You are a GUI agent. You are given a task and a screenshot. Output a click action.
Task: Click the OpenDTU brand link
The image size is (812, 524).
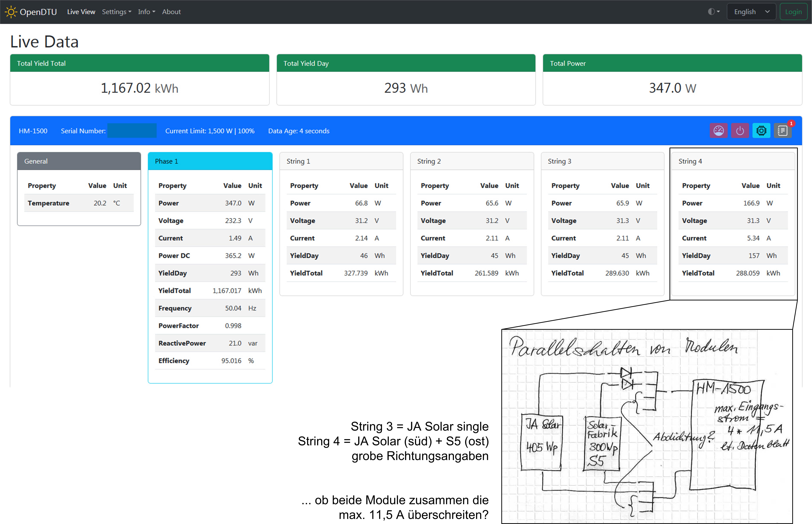[x=38, y=12]
